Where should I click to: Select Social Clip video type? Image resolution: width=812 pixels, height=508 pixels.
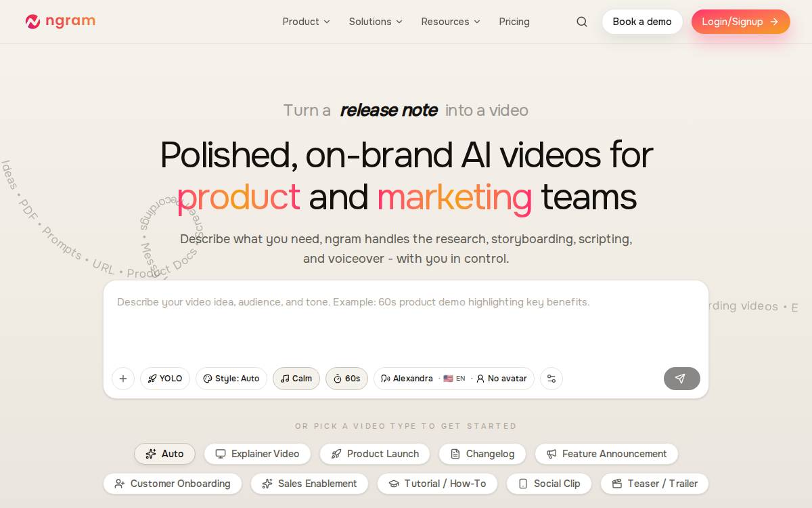pyautogui.click(x=549, y=484)
